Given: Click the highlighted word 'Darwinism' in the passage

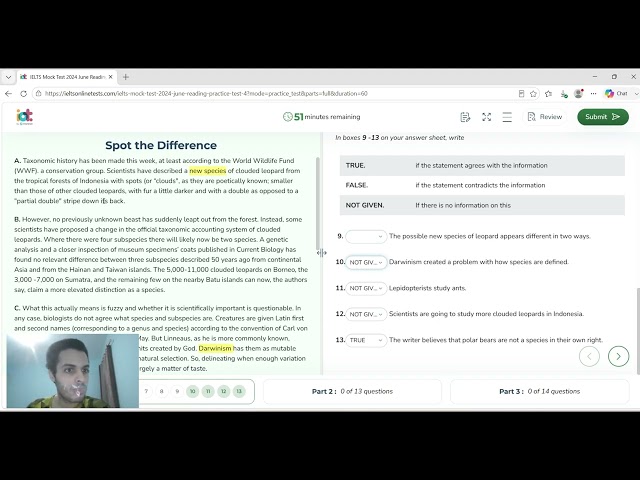Looking at the screenshot, I should (x=216, y=349).
